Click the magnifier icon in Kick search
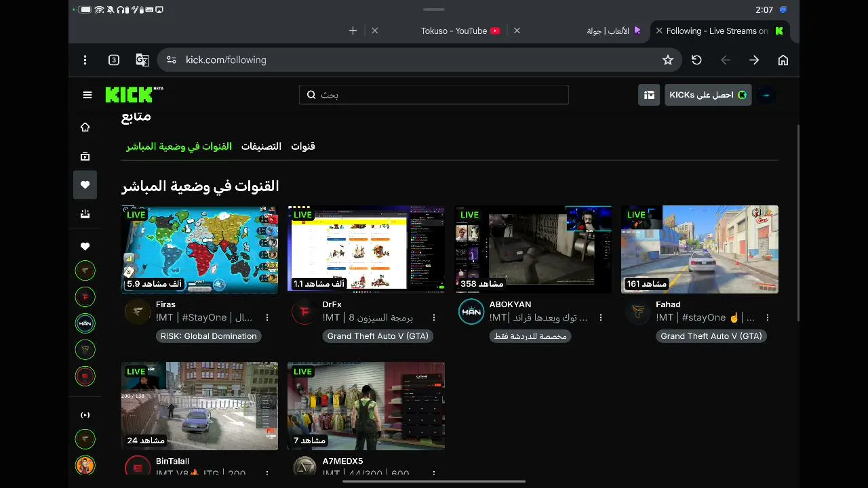 (311, 95)
